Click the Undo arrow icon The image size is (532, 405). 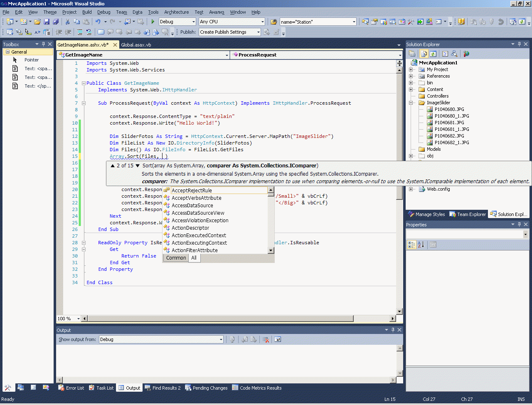(98, 22)
